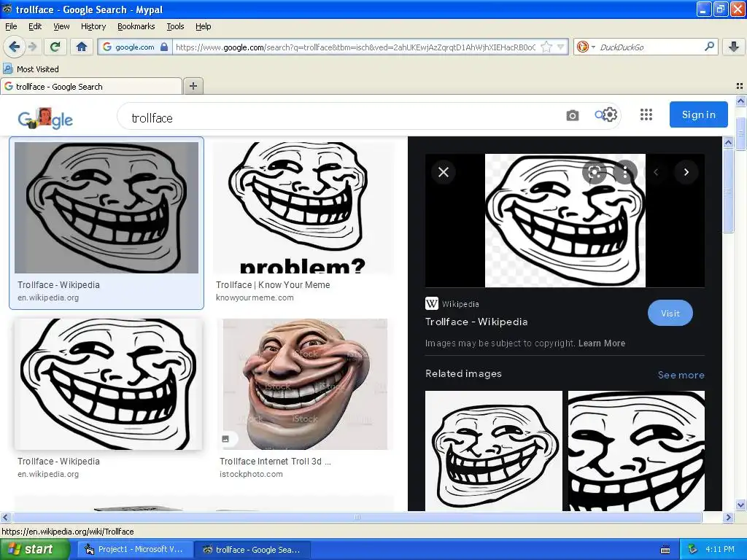The image size is (747, 560).
Task: Open the Bookmarks menu
Action: 136,26
